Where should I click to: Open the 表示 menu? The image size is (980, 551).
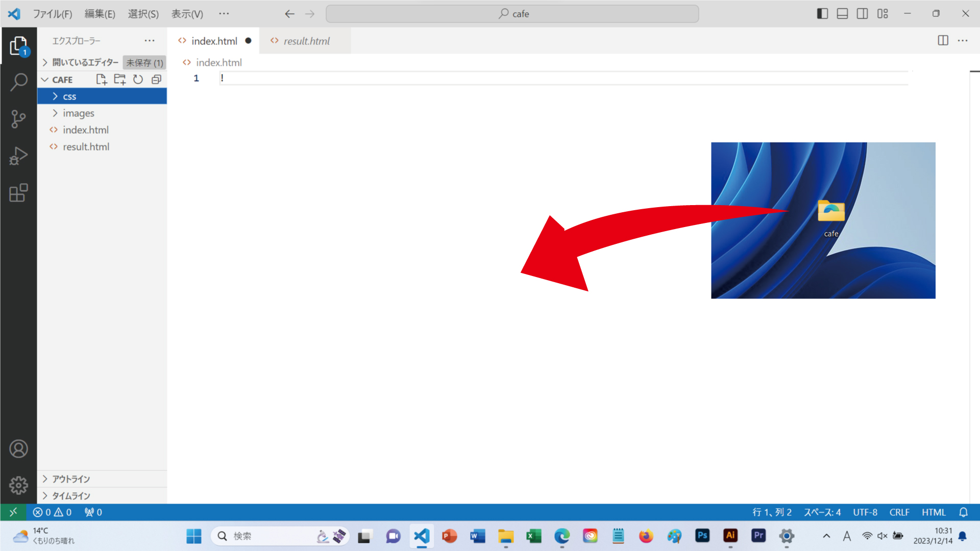point(186,14)
